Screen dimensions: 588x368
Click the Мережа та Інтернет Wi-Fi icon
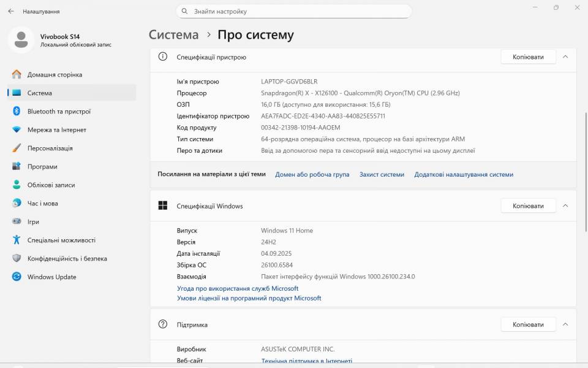tap(17, 129)
